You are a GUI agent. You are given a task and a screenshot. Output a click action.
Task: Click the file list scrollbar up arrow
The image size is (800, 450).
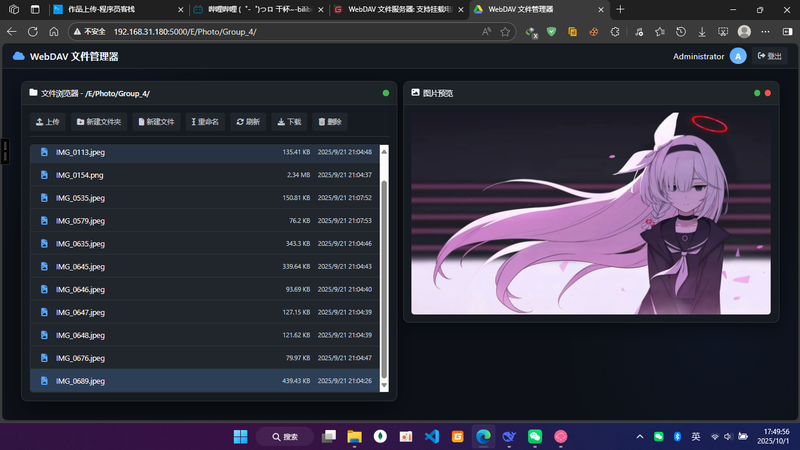point(384,152)
